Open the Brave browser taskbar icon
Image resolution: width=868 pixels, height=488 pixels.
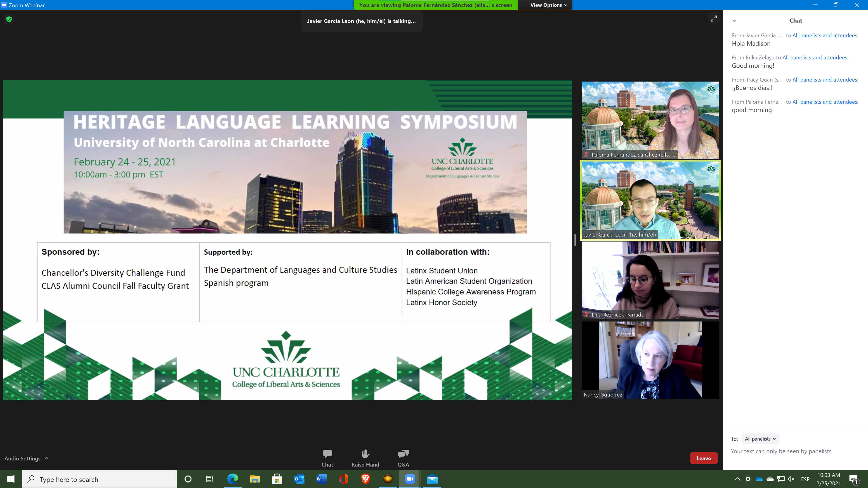(366, 479)
